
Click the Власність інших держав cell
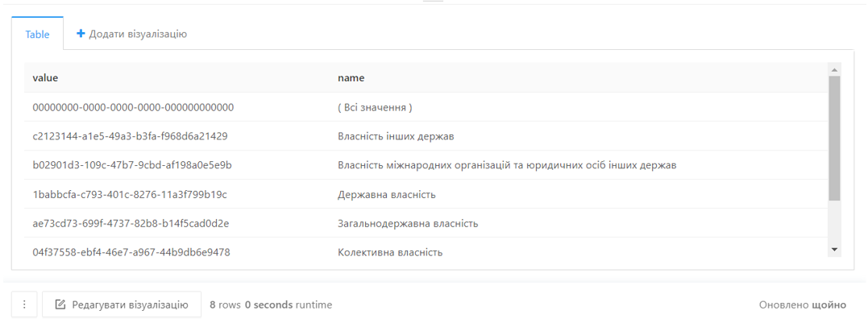point(396,136)
